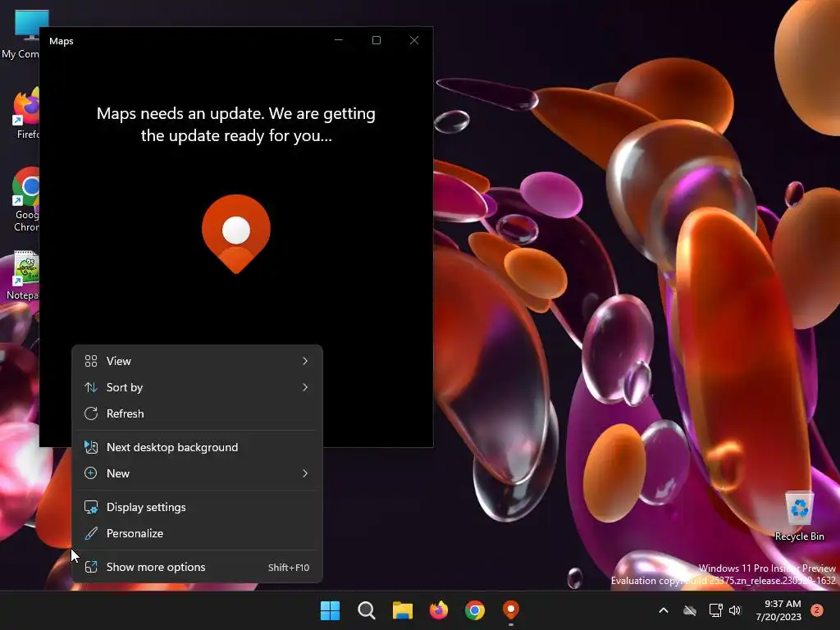Select the Notepad++ desktop shortcut
Screen dimensions: 840x630
click(x=22, y=276)
